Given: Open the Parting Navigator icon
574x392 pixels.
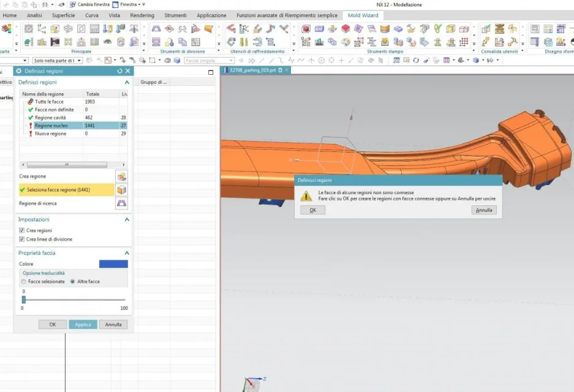Looking at the screenshot, I should [195, 42].
